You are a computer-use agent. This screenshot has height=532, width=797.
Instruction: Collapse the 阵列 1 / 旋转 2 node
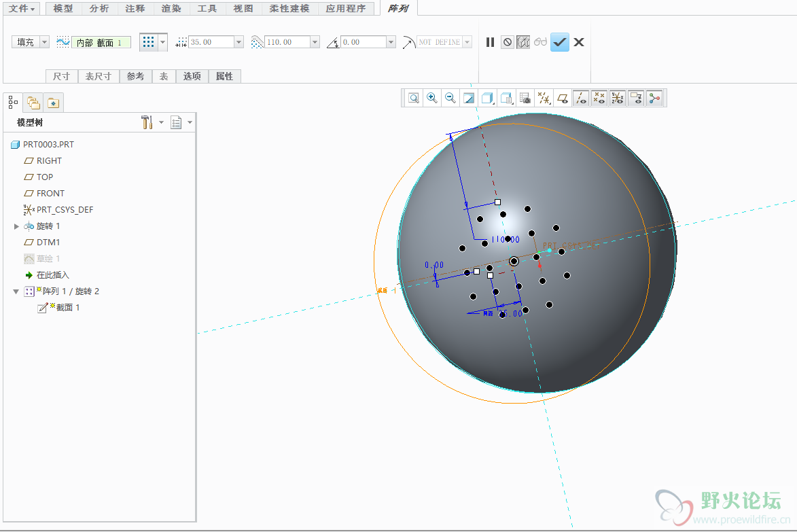pyautogui.click(x=16, y=291)
